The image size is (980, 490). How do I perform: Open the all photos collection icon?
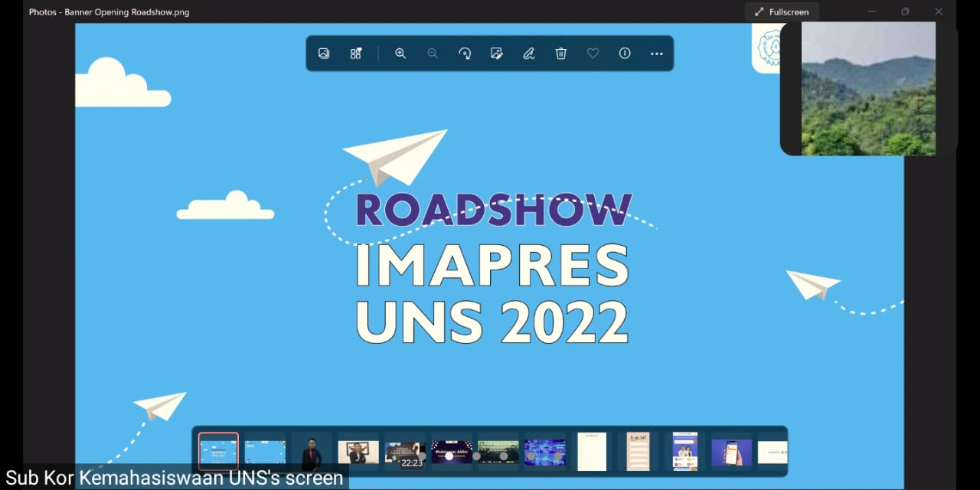pyautogui.click(x=324, y=54)
